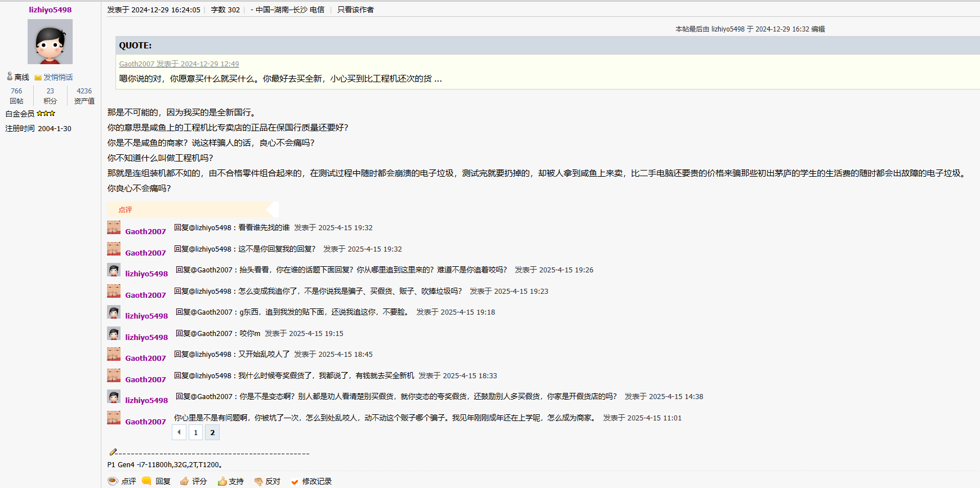The image size is (980, 488).
Task: Click the pencil signature icon
Action: [113, 452]
